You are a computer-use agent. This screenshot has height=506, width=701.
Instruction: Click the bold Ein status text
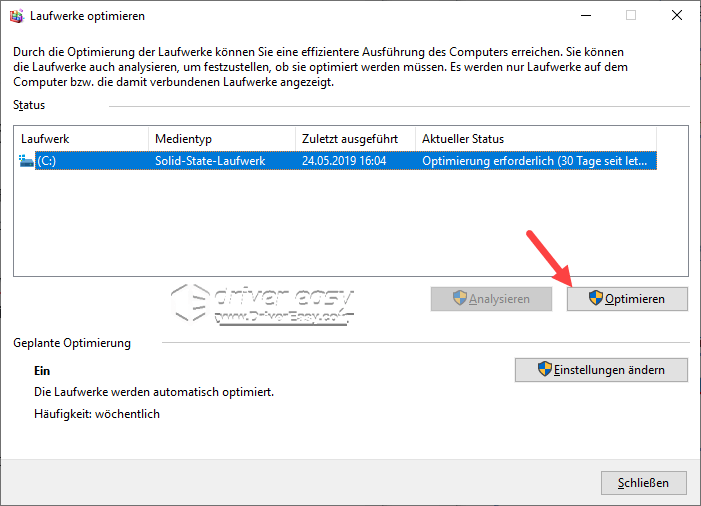[42, 371]
